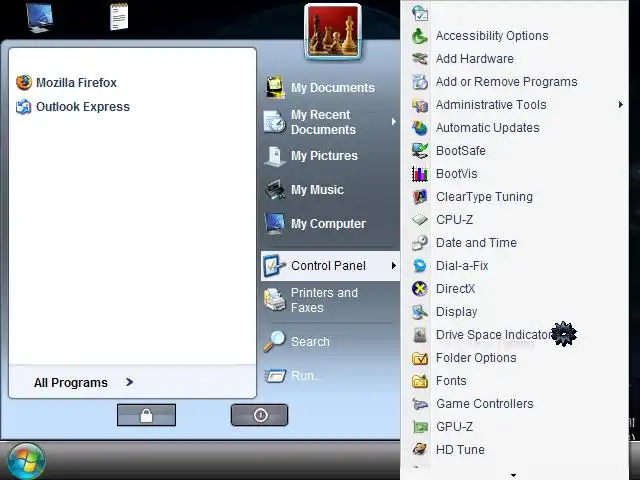The image size is (640, 480).
Task: Click the Accessibility Options text
Action: (x=492, y=36)
